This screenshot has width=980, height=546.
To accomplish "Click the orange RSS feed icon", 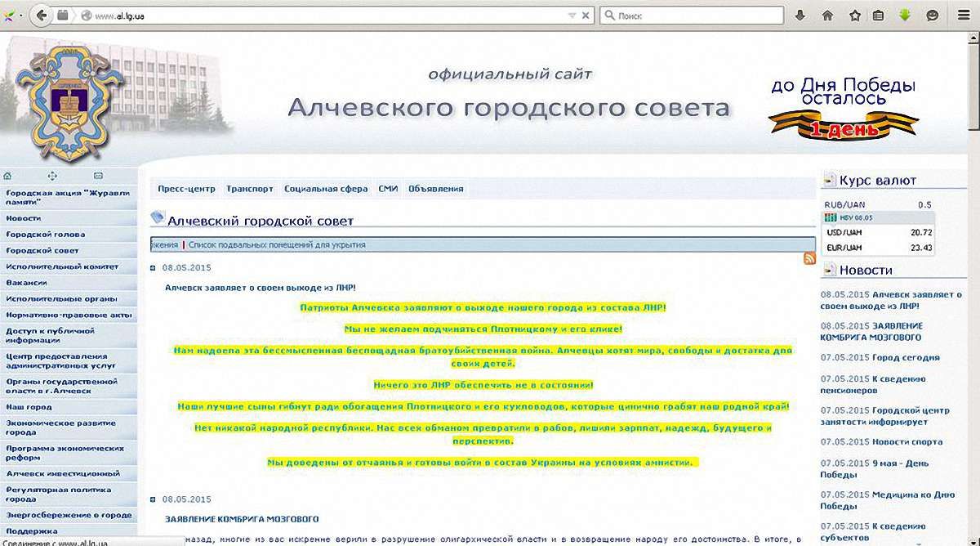I will click(x=809, y=258).
